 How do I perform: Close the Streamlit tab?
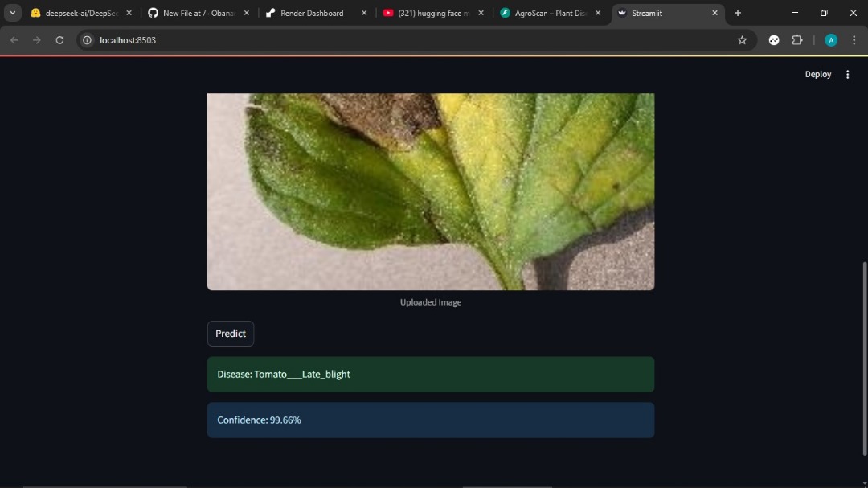[x=714, y=13]
